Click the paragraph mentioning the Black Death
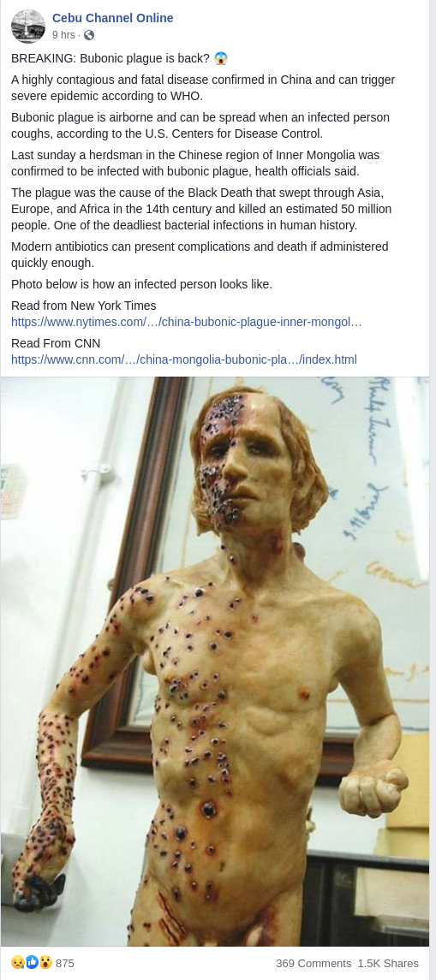436x980 pixels. (201, 209)
